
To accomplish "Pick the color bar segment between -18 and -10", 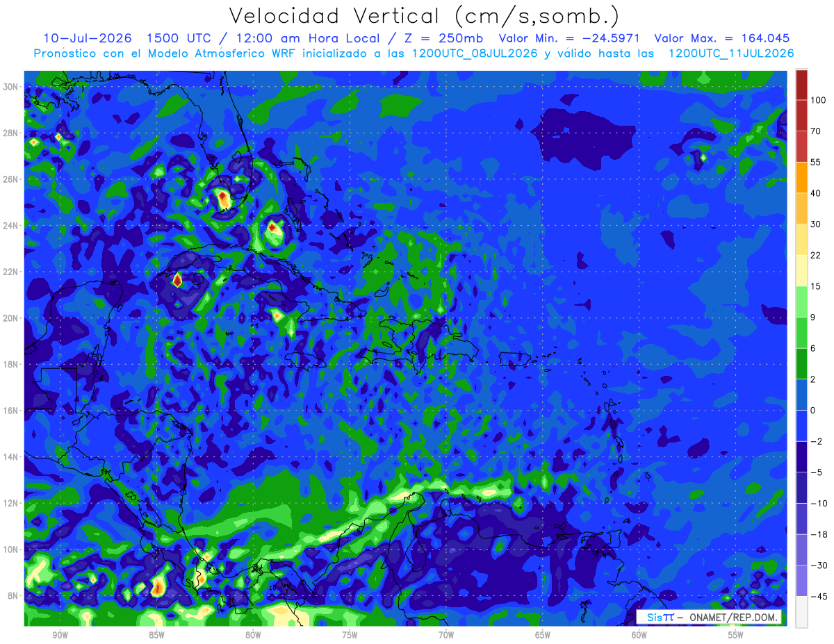I will 801,519.
